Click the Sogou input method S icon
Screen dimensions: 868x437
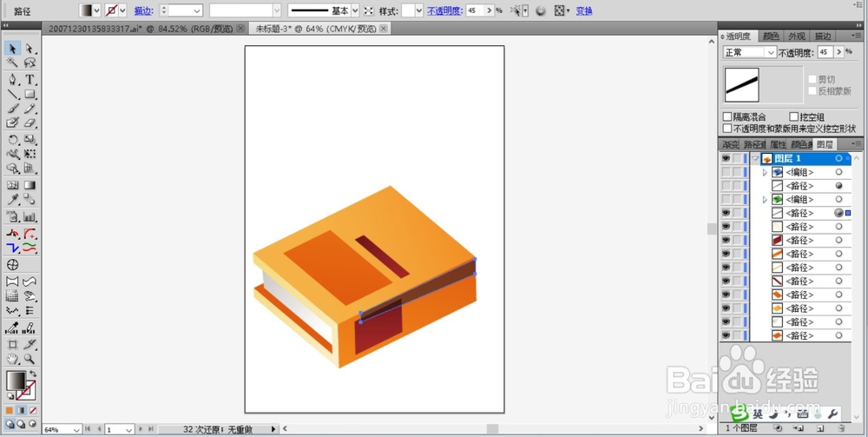739,414
